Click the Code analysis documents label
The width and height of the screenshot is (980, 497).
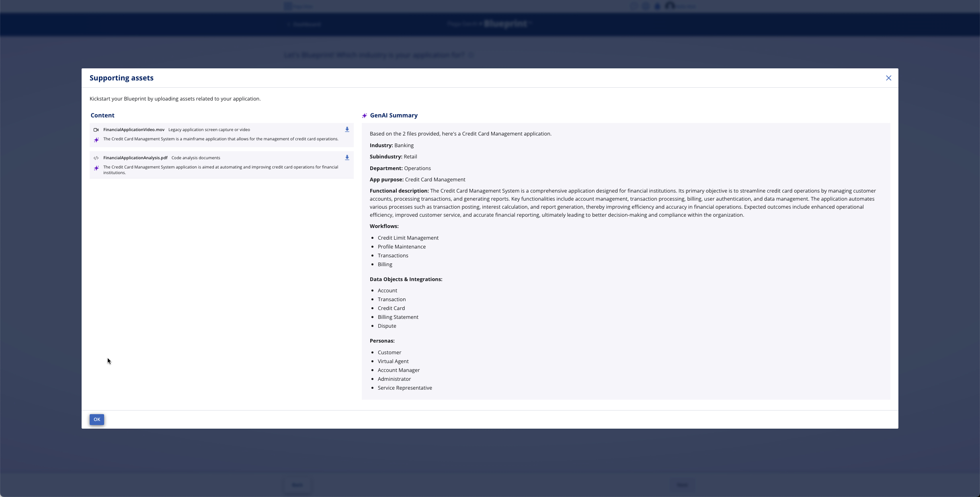pyautogui.click(x=196, y=158)
